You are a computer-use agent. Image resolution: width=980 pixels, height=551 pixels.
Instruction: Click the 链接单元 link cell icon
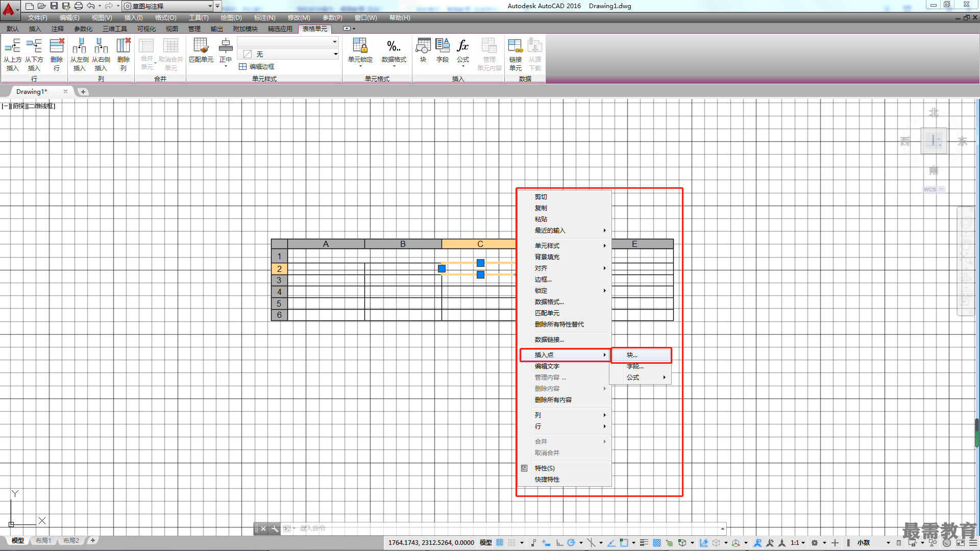coord(516,54)
